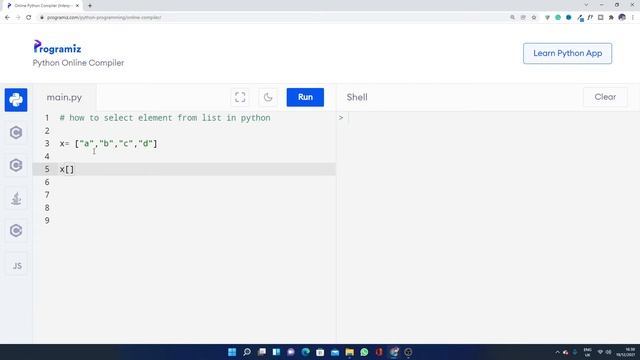Run the Python code
The width and height of the screenshot is (640, 360).
click(305, 97)
